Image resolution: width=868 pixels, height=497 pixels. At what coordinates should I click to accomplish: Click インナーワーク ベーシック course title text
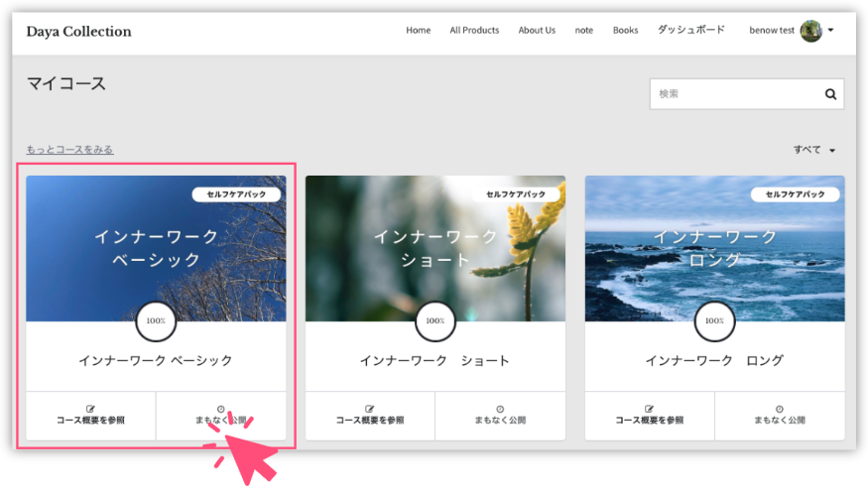pos(156,361)
